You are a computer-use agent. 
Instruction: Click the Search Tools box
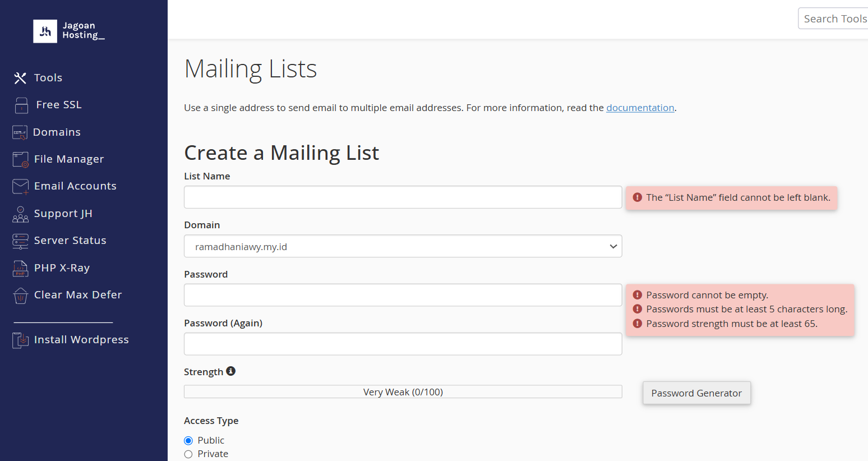[833, 19]
